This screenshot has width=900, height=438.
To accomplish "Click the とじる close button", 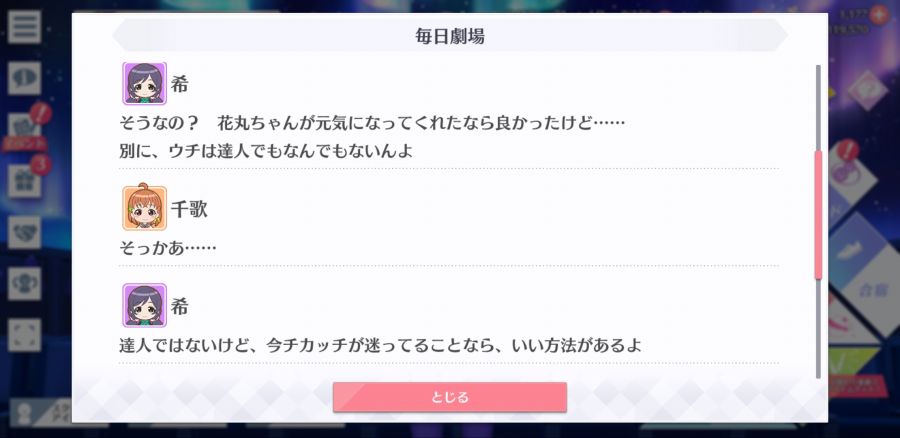I will [x=449, y=397].
